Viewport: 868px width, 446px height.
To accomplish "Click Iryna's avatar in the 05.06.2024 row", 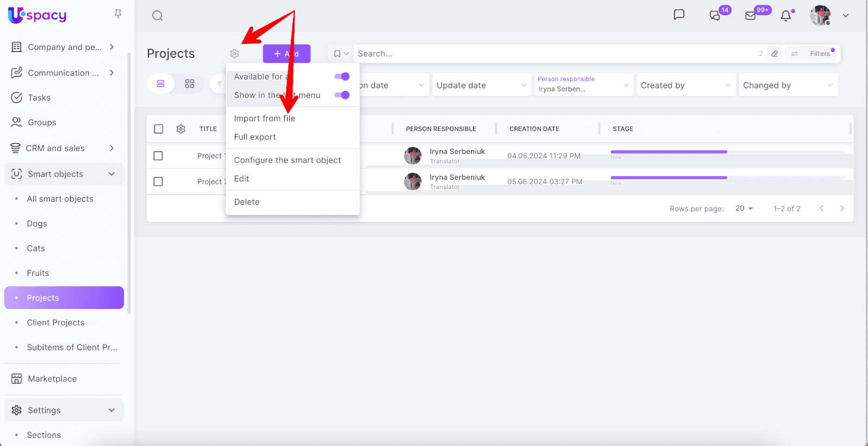I will point(413,182).
